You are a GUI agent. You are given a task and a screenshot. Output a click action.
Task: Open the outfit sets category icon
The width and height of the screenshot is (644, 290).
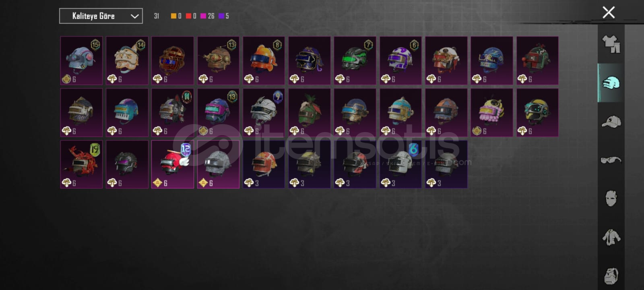point(611,44)
